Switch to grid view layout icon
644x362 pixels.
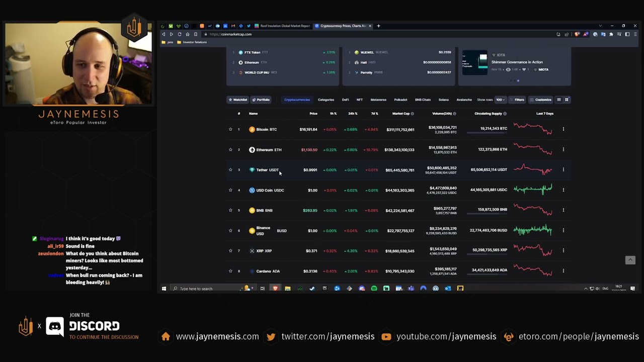pyautogui.click(x=567, y=100)
